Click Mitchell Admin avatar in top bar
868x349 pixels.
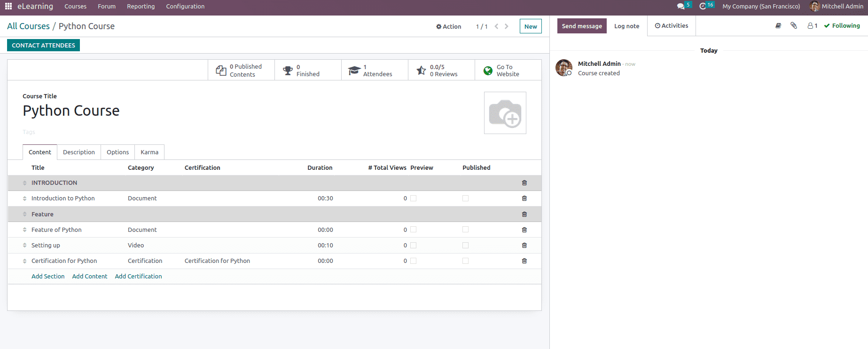tap(814, 6)
